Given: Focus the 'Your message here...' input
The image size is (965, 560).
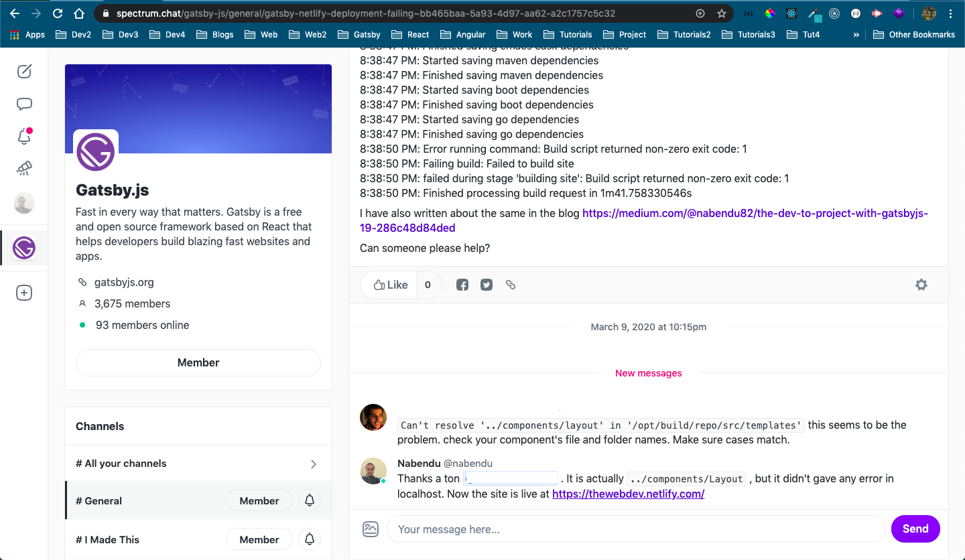Looking at the screenshot, I should (636, 529).
